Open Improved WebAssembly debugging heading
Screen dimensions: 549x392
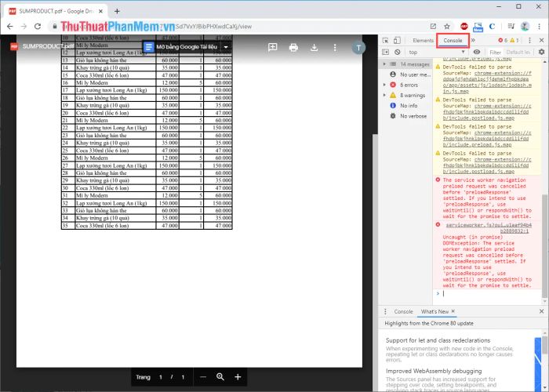434,371
